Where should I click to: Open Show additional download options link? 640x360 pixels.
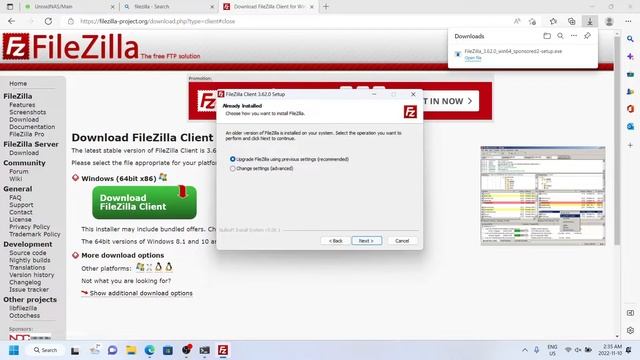141,293
